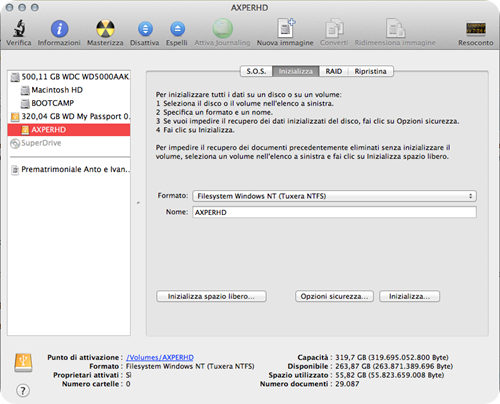Click the Masterizza burn icon
The width and height of the screenshot is (500, 404).
pyautogui.click(x=105, y=29)
